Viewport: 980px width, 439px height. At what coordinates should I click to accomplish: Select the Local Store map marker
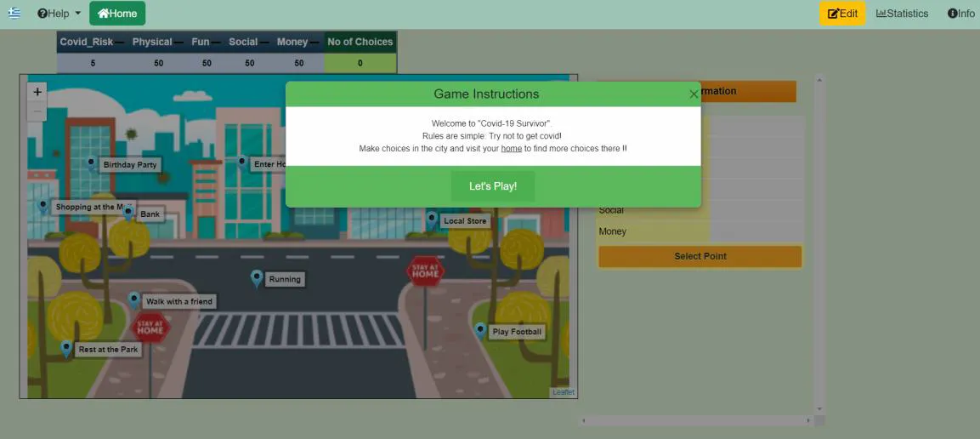pyautogui.click(x=432, y=219)
